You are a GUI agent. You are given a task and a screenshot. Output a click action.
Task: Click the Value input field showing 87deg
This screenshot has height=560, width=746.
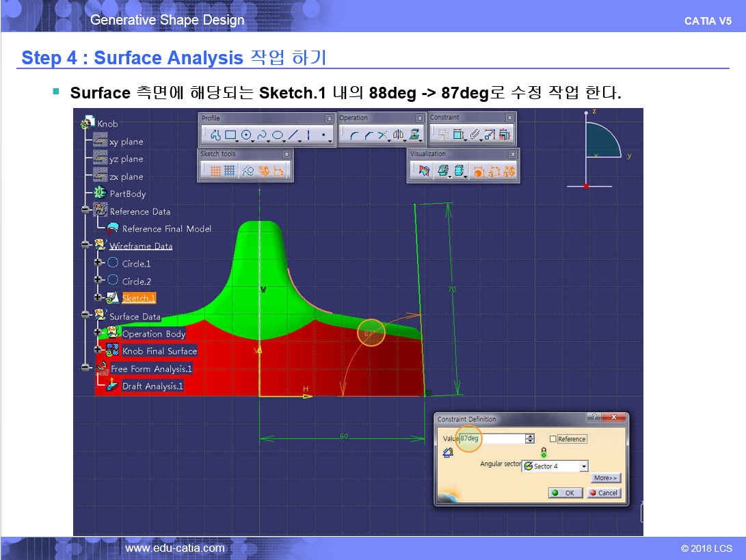(x=491, y=439)
